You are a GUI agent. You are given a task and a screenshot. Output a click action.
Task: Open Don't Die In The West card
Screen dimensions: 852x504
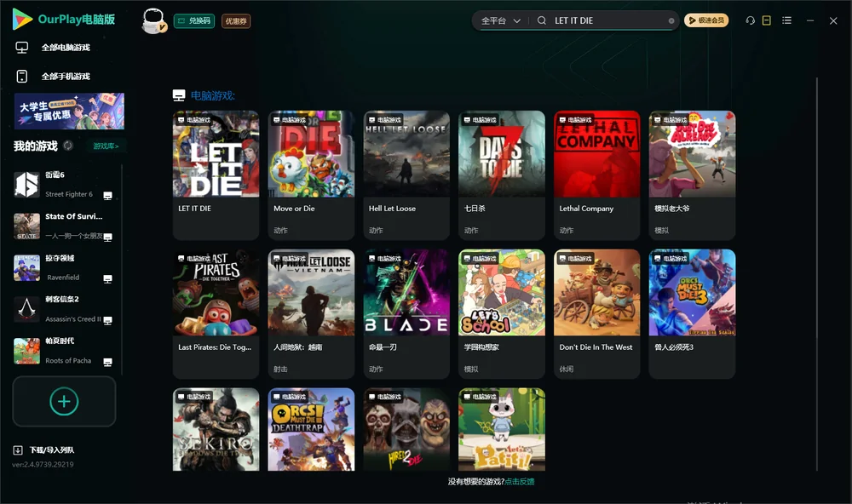tap(597, 314)
